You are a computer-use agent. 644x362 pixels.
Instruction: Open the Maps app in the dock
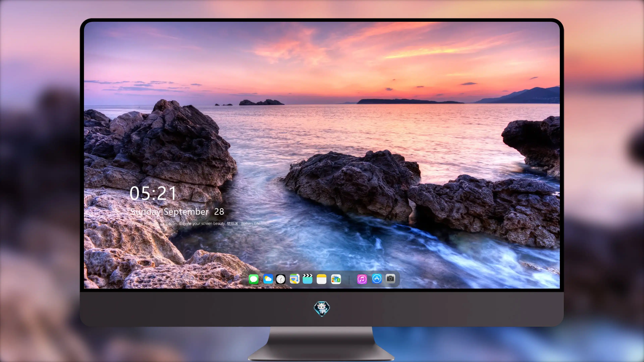pos(294,279)
